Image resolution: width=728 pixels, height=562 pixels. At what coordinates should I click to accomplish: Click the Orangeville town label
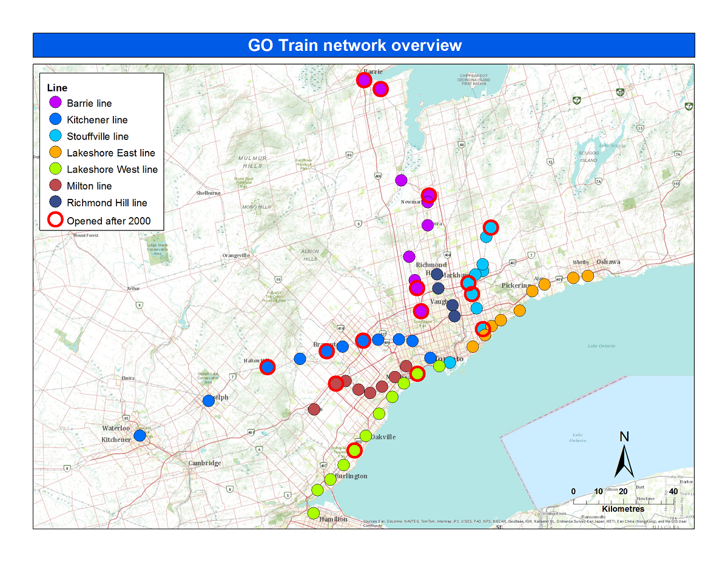pyautogui.click(x=236, y=256)
